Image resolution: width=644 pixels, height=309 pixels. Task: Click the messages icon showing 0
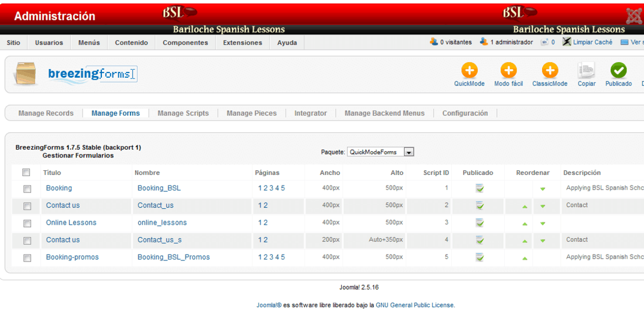point(545,42)
